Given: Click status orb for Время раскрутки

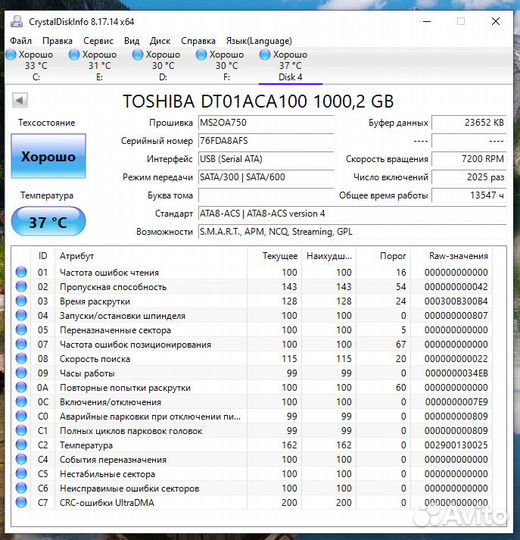Looking at the screenshot, I should [x=21, y=301].
